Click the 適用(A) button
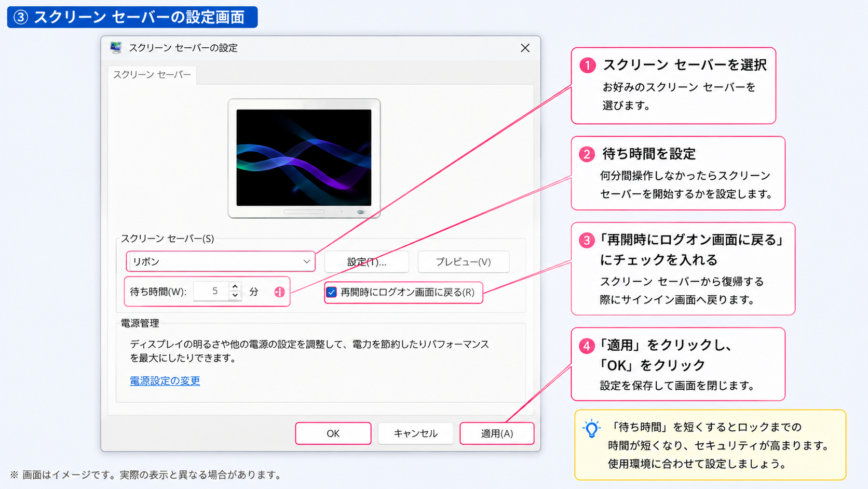 coord(497,433)
